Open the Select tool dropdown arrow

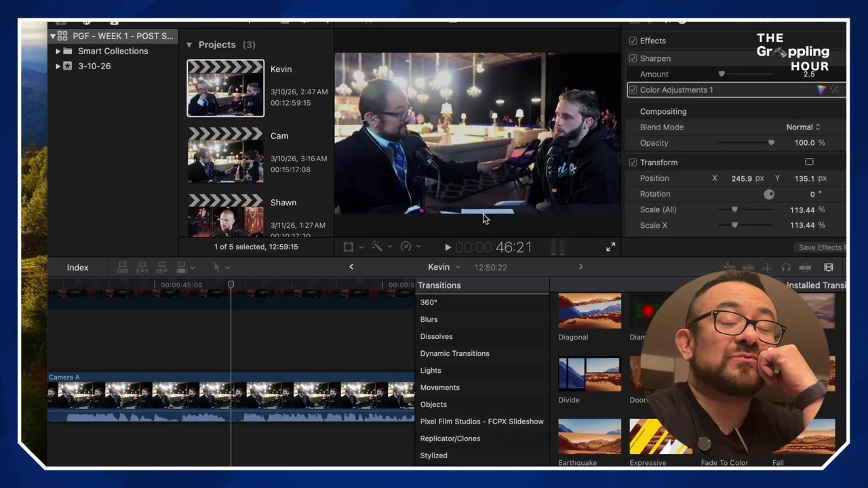pos(227,268)
